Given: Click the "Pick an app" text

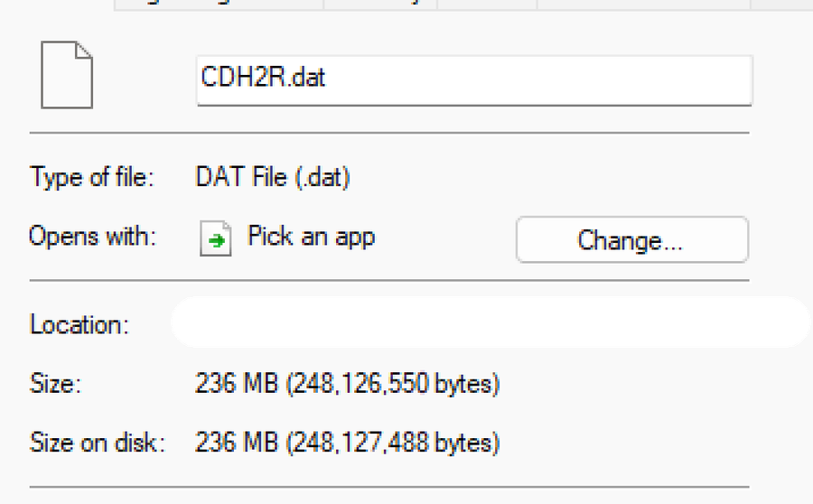Looking at the screenshot, I should [311, 238].
